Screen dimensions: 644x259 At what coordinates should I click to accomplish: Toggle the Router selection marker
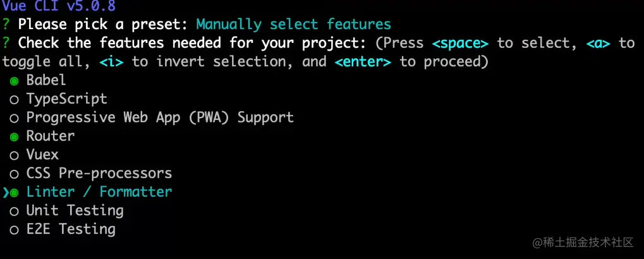pyautogui.click(x=13, y=136)
